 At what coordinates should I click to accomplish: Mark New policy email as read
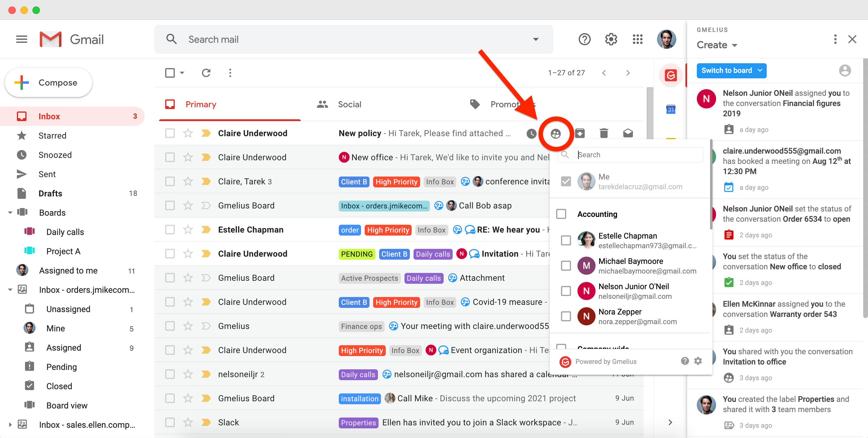tap(628, 133)
